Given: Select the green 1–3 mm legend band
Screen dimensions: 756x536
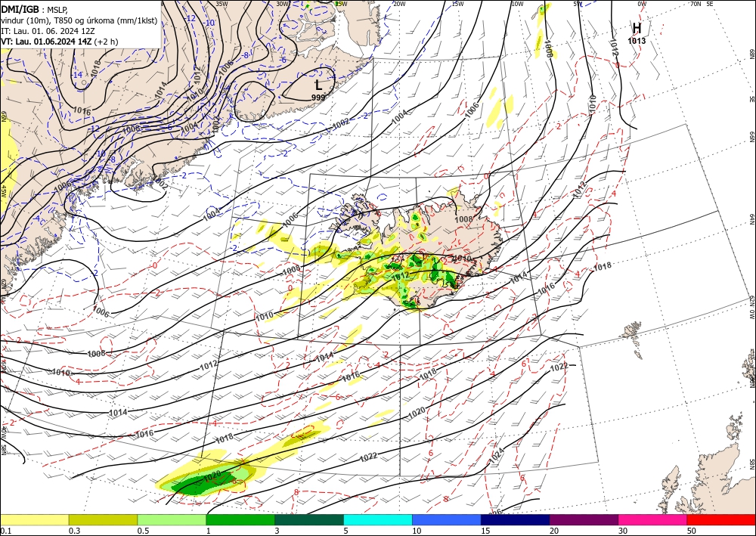Looking at the screenshot, I should pyautogui.click(x=240, y=519).
